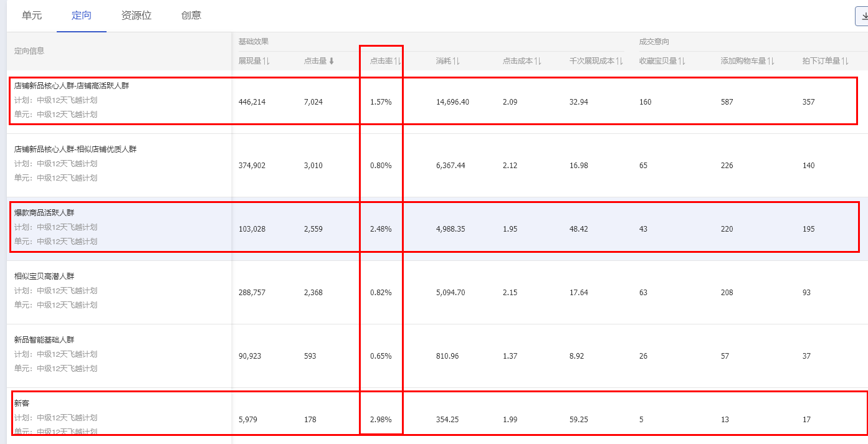Sort by 展现量 using its sort arrows
This screenshot has width=868, height=444.
click(x=266, y=61)
